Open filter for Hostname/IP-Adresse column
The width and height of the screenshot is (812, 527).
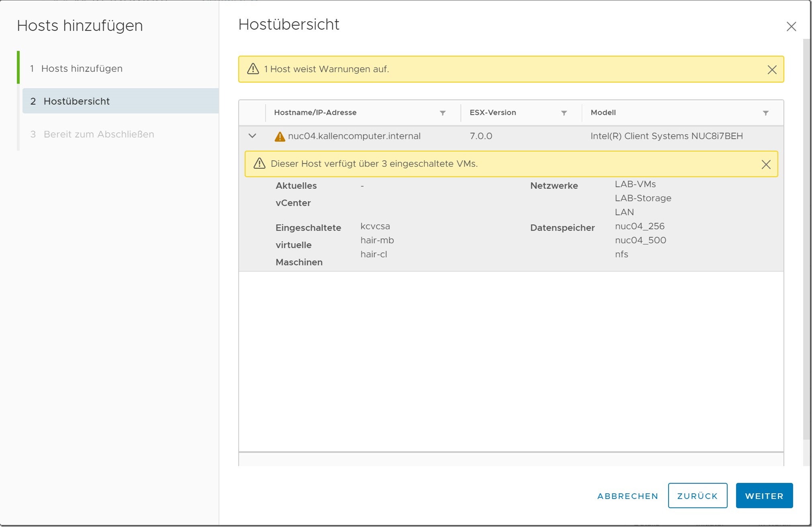coord(442,113)
